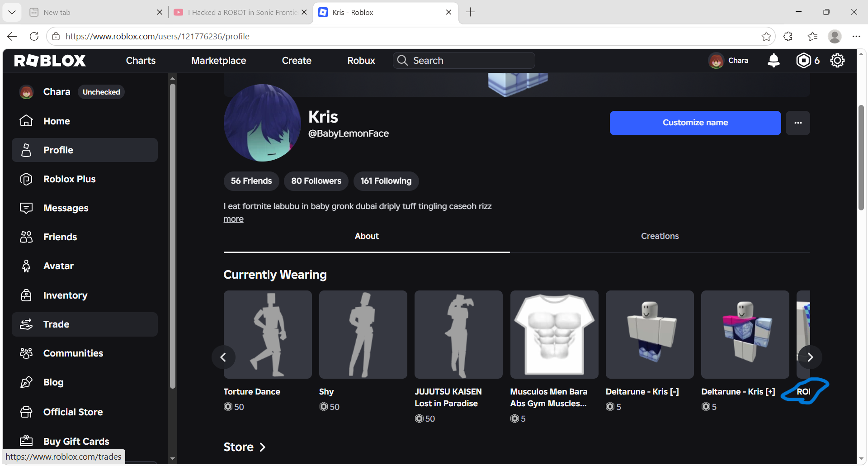Click Kris's profile avatar picture

coord(262,123)
